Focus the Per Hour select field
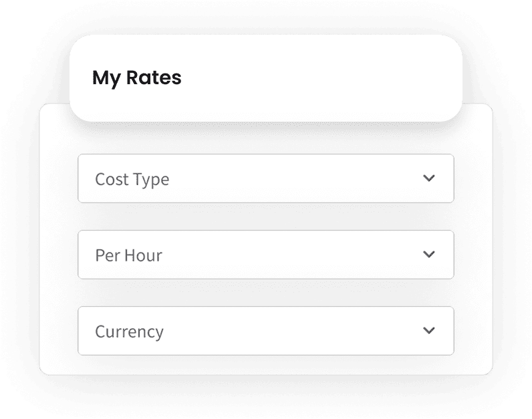 click(265, 255)
